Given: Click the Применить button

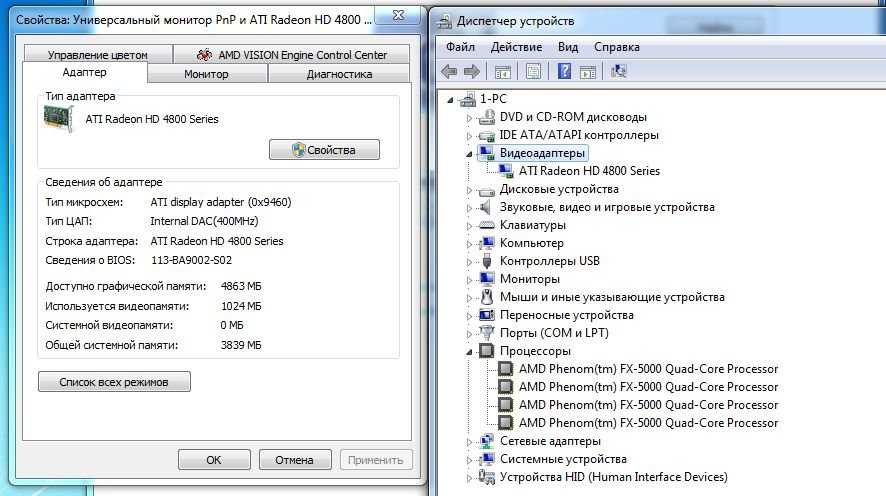Looking at the screenshot, I should (376, 460).
